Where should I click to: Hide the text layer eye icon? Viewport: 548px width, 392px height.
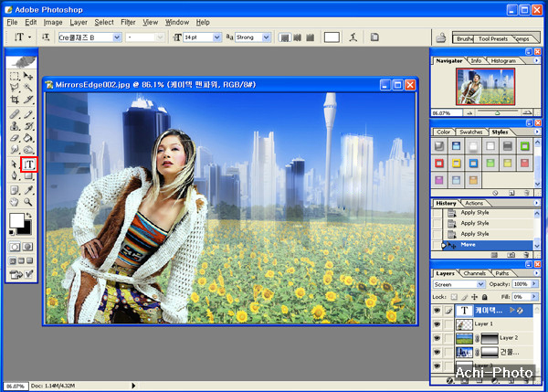pos(437,311)
